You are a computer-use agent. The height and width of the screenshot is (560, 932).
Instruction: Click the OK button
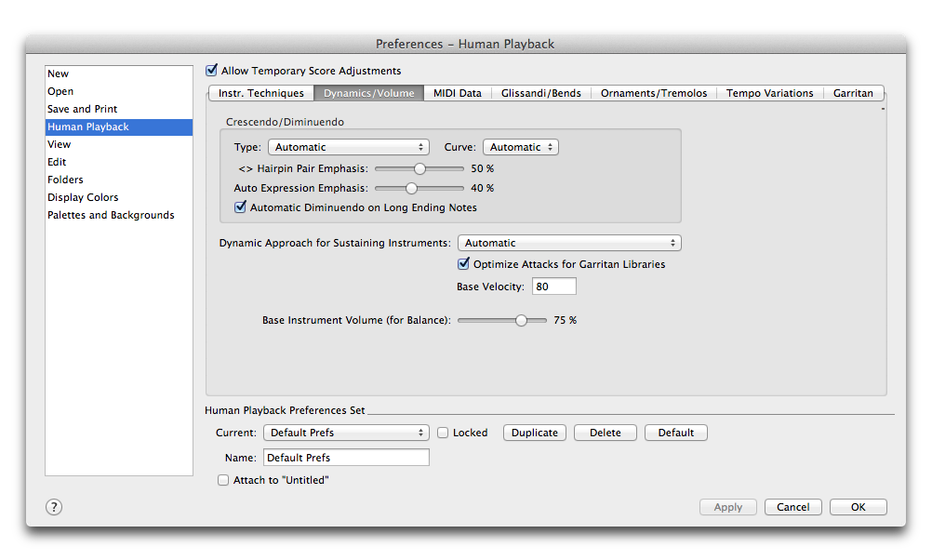[x=858, y=507]
